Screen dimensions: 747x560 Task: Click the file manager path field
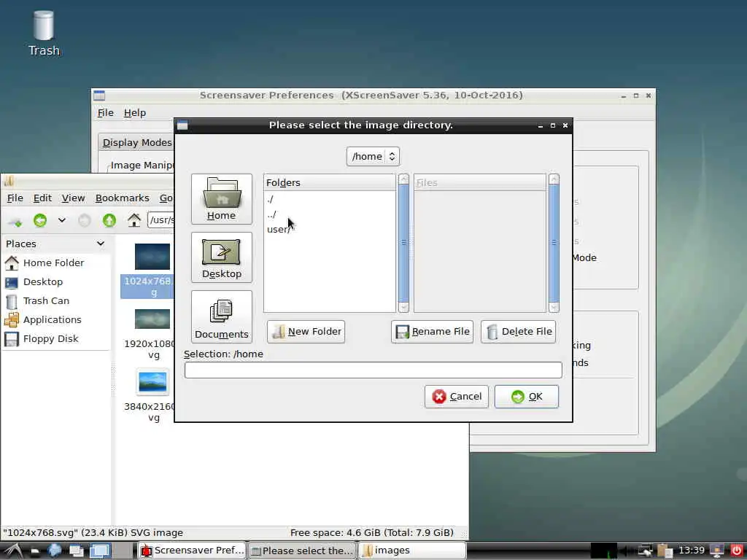[x=161, y=220]
